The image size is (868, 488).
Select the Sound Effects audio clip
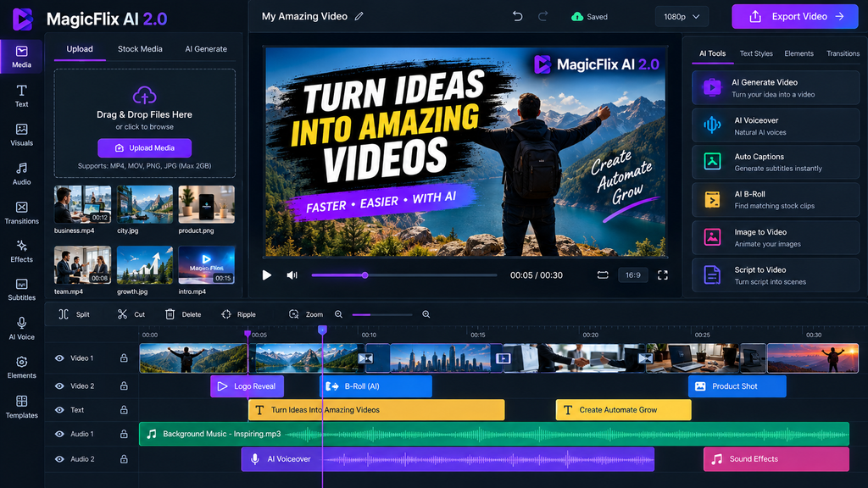pyautogui.click(x=776, y=459)
